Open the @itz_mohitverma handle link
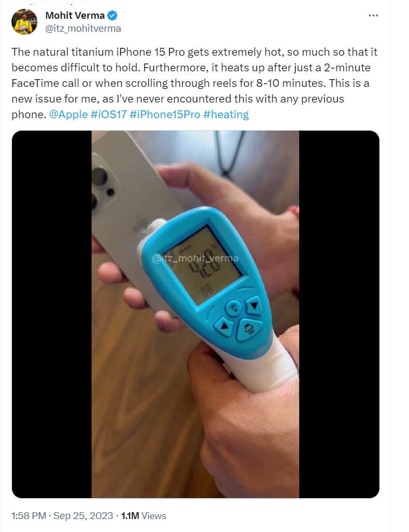 coord(83,29)
